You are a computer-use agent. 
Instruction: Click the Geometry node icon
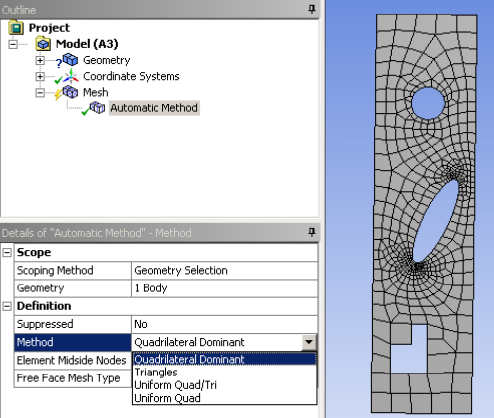pyautogui.click(x=70, y=60)
